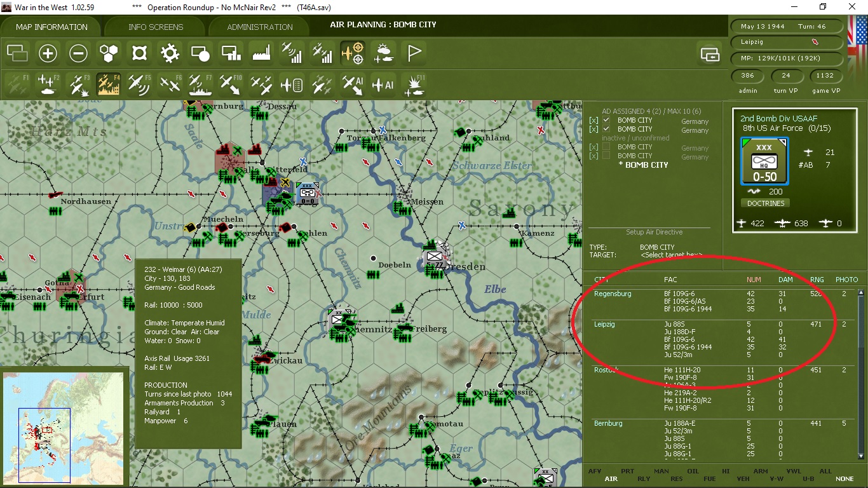Select Bernburg in the target city list
Viewport: 868px width, 488px height.
pos(608,423)
